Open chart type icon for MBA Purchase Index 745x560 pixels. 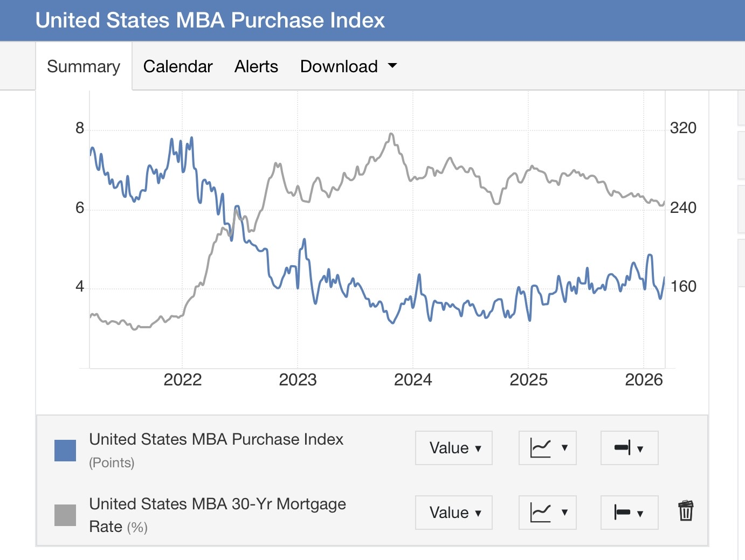coord(548,448)
